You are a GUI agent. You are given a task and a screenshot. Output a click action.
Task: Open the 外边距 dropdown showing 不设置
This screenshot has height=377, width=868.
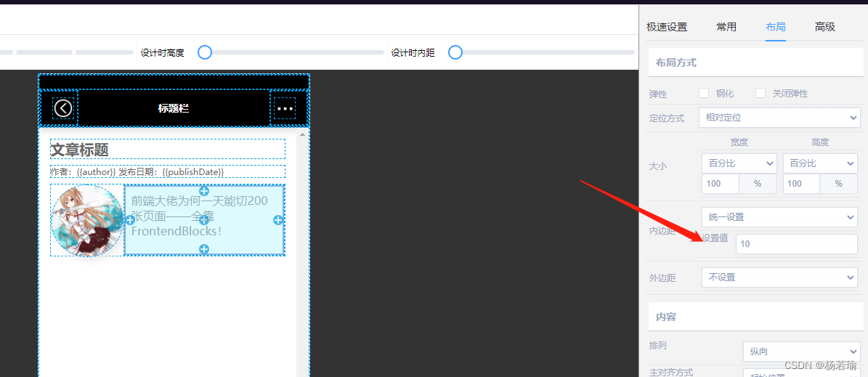tap(780, 277)
